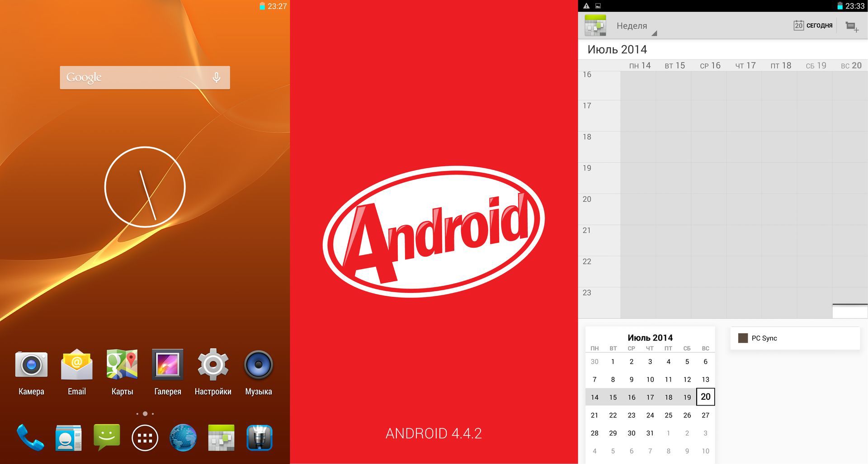Tap the 23:33 clock in Calendar status bar
Viewport: 868px width, 464px height.
tap(855, 6)
